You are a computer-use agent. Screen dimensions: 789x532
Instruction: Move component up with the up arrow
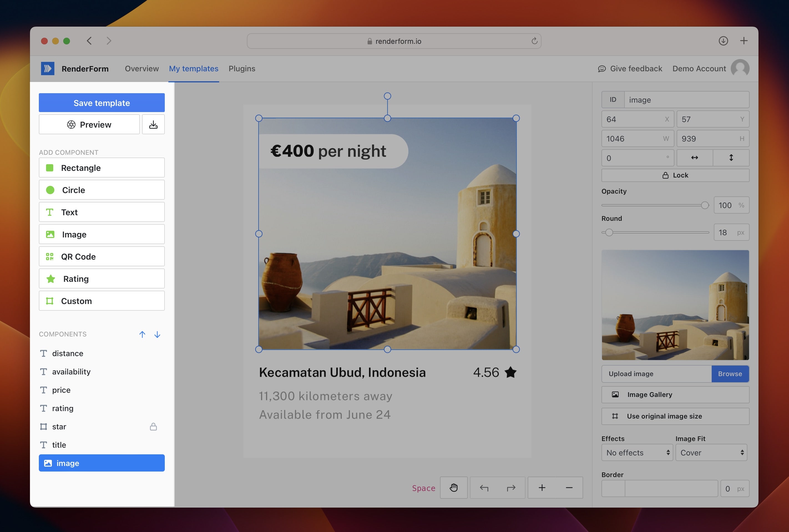click(x=142, y=334)
